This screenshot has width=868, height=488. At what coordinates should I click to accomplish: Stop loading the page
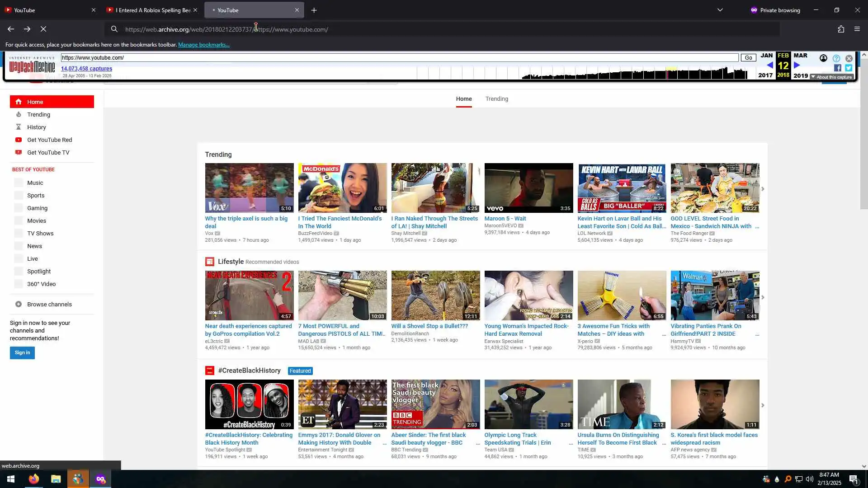tap(43, 29)
